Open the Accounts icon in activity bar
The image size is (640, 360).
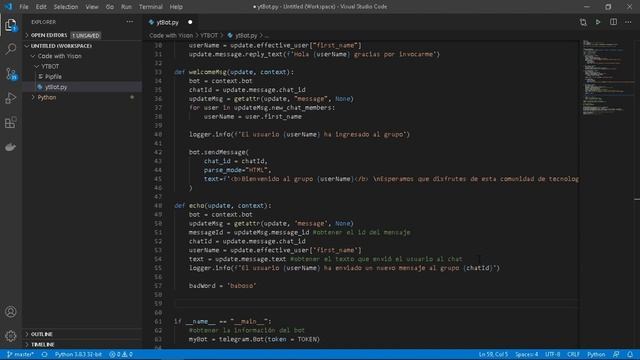[11, 312]
